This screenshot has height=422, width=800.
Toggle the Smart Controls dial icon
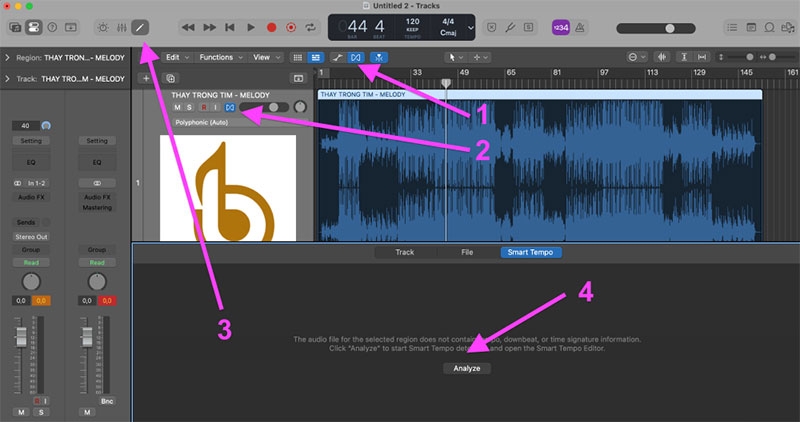(x=103, y=28)
